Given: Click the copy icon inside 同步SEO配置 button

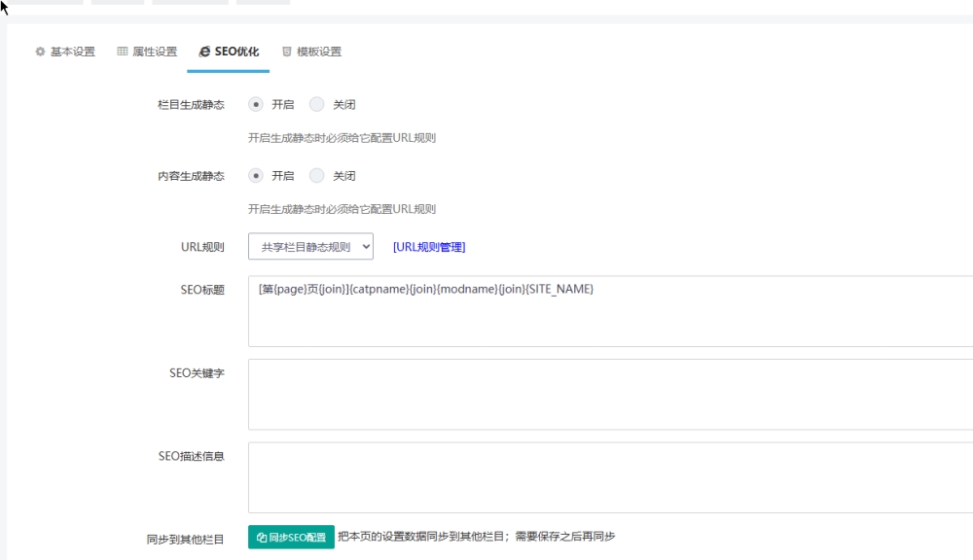Looking at the screenshot, I should [262, 538].
